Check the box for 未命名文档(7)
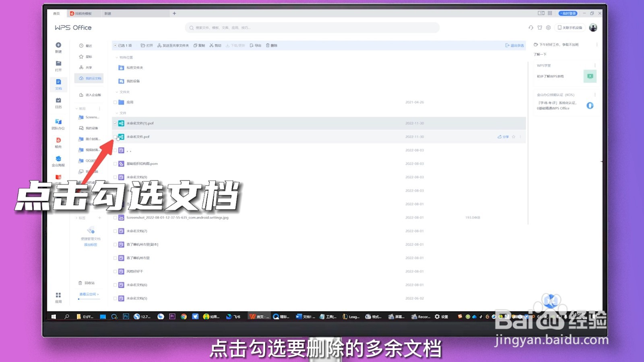This screenshot has width=644, height=362. (x=115, y=231)
